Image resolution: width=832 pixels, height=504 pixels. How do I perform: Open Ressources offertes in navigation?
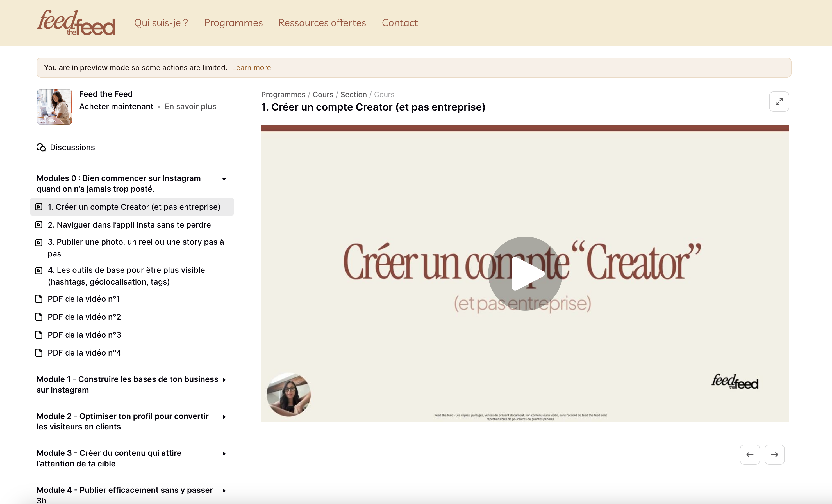pos(322,23)
